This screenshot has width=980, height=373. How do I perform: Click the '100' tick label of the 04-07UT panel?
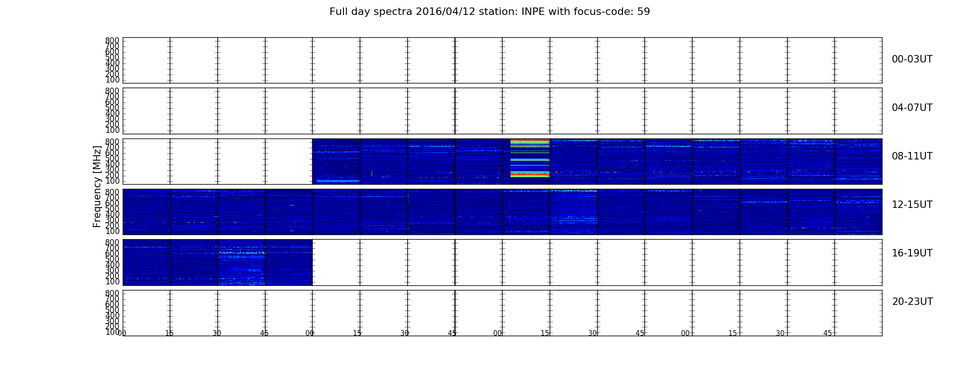112,130
